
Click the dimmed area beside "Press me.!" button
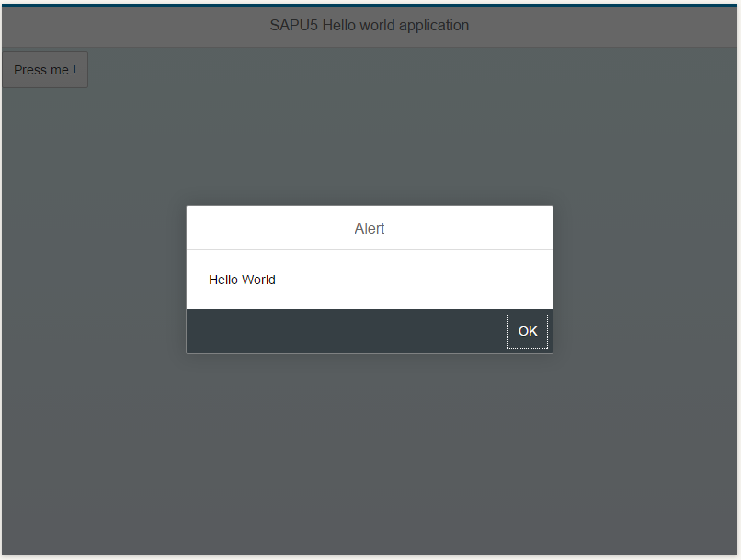(x=230, y=70)
